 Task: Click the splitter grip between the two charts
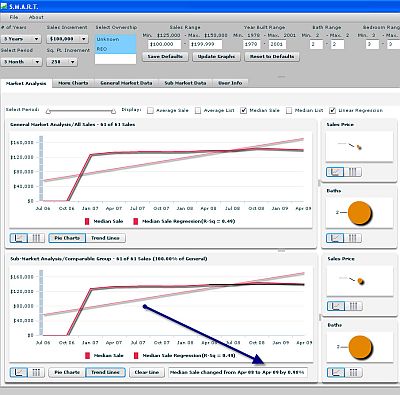coord(282,250)
